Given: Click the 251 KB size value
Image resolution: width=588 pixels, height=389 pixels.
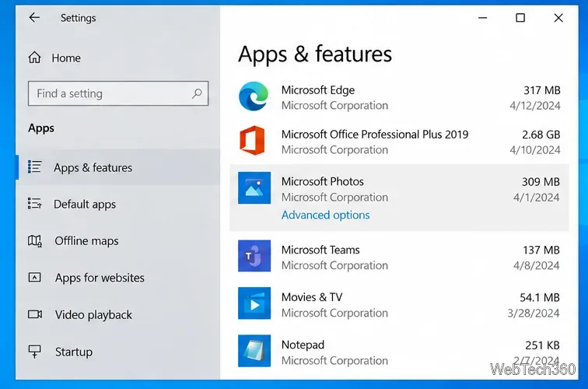Looking at the screenshot, I should pos(542,345).
